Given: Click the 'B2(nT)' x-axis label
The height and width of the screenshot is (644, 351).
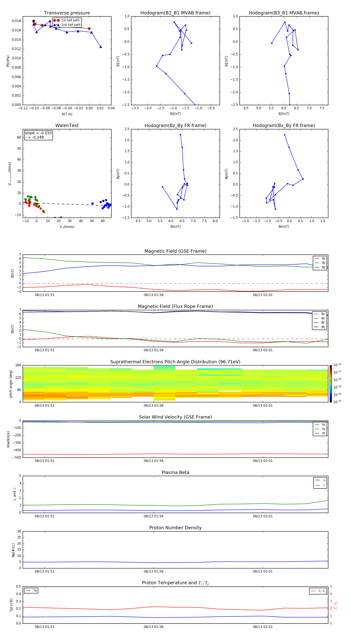Looking at the screenshot, I should coord(175,114).
